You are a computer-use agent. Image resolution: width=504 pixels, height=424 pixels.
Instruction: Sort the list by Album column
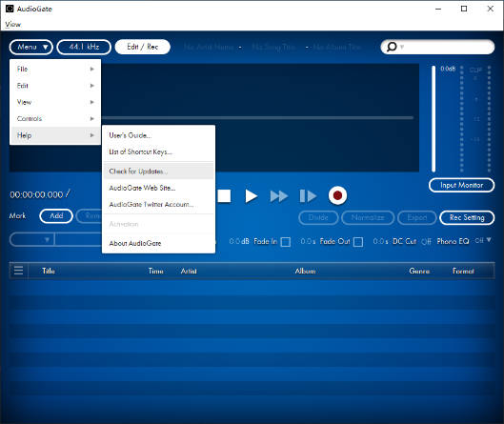[x=306, y=271]
